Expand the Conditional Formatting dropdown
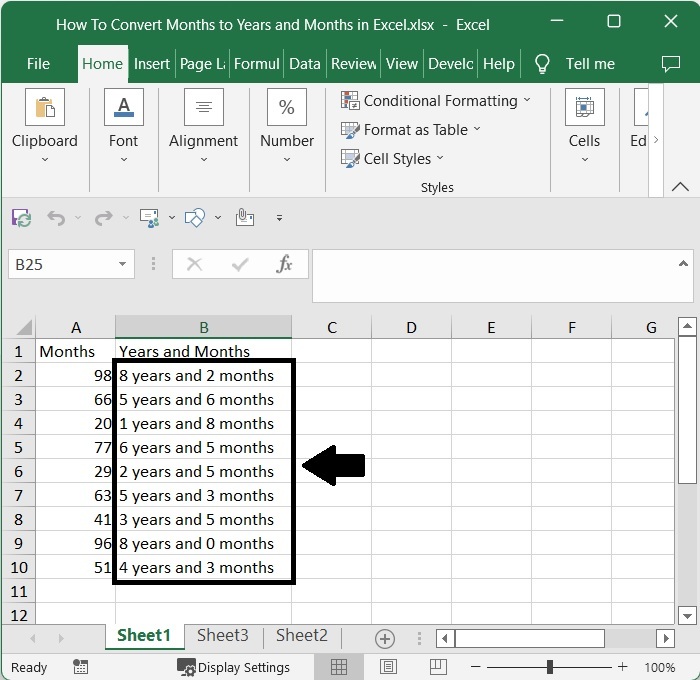Image resolution: width=700 pixels, height=680 pixels. coord(527,100)
